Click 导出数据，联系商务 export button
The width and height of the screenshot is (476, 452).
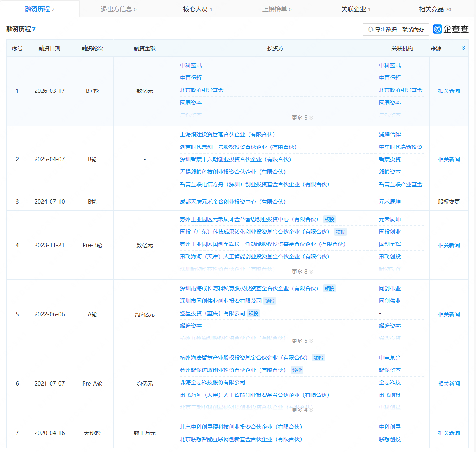click(396, 30)
